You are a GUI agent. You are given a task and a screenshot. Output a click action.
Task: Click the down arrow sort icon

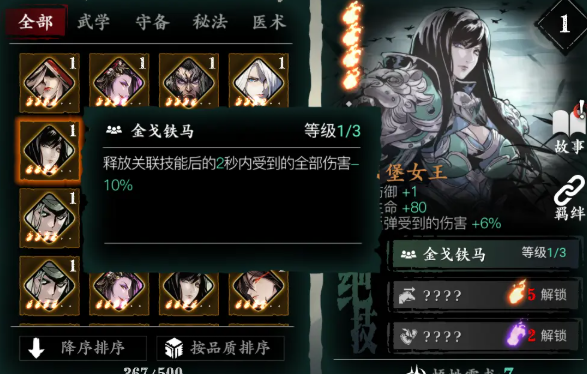[36, 349]
